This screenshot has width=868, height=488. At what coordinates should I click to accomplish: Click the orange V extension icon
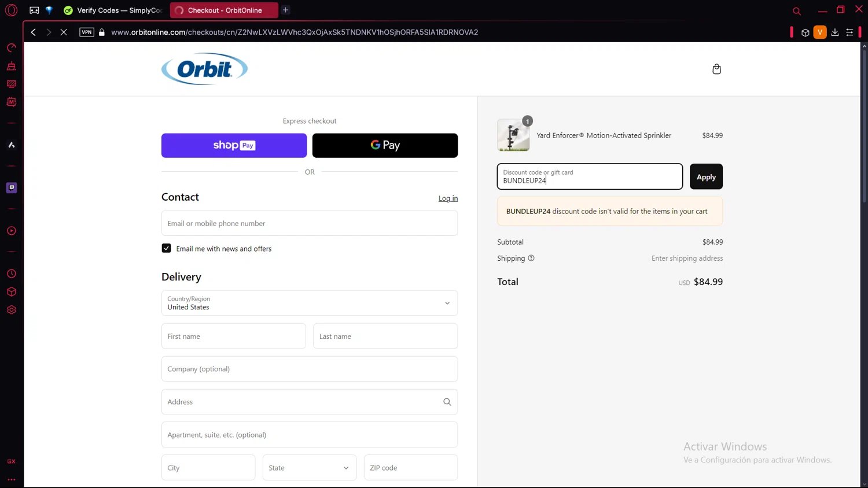[820, 32]
